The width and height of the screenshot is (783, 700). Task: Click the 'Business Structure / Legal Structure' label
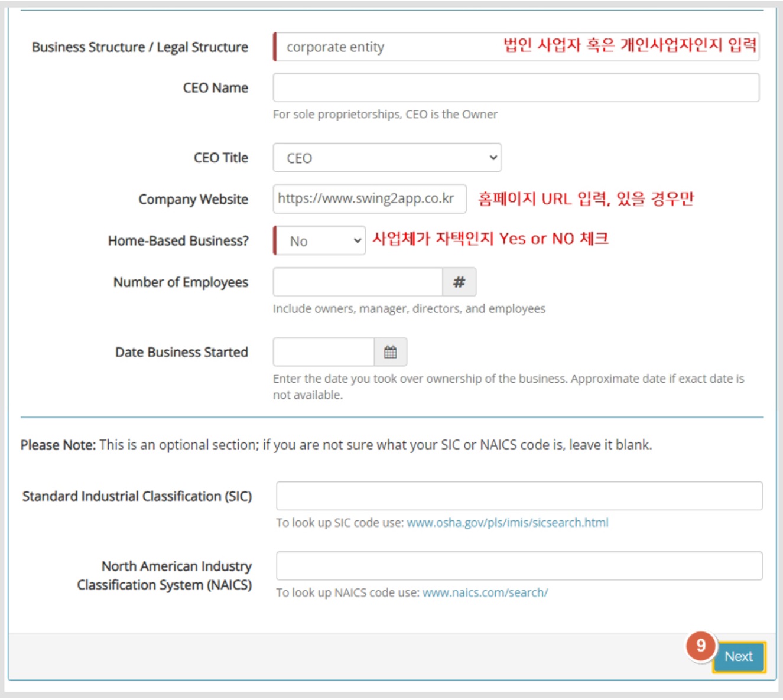click(140, 47)
